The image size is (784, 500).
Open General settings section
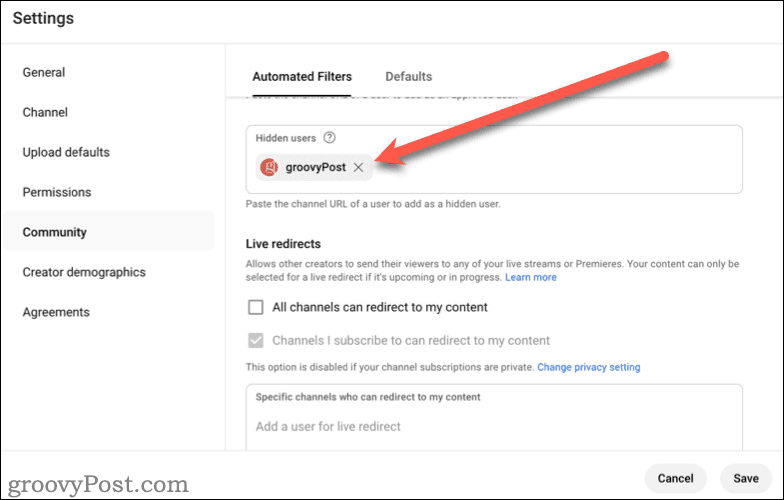click(x=44, y=72)
